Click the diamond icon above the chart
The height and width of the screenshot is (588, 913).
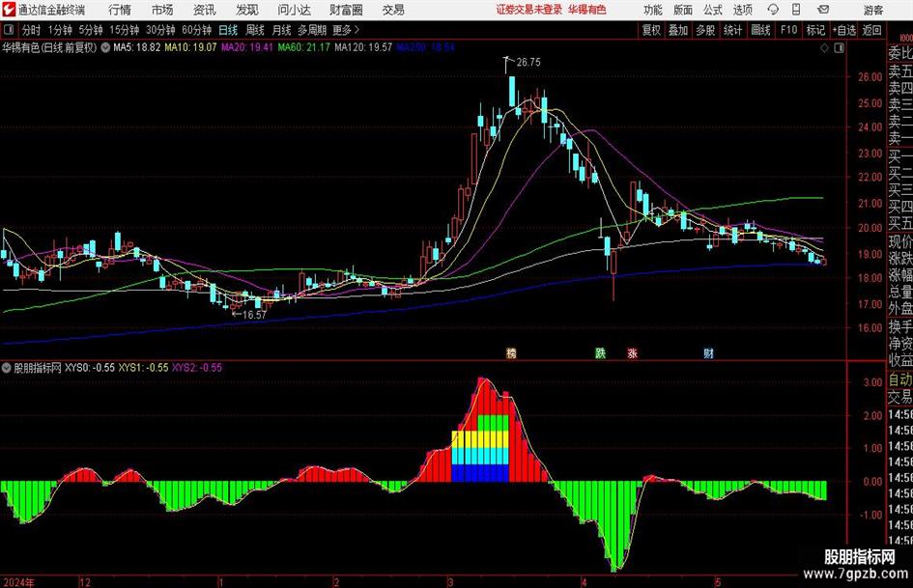[x=824, y=47]
